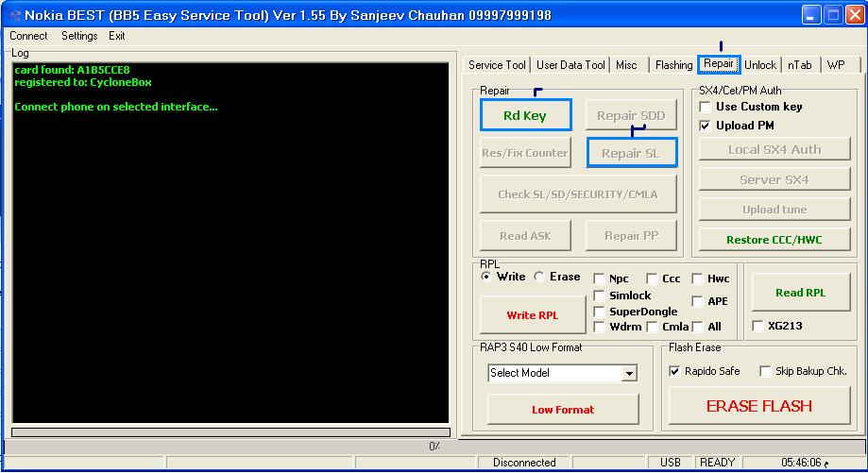868x473 pixels.
Task: Minimize the Nokia BEST window
Action: [811, 15]
